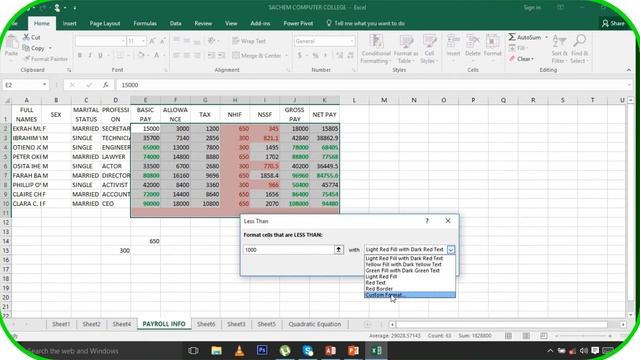Toggle Italic formatting

(x=90, y=55)
